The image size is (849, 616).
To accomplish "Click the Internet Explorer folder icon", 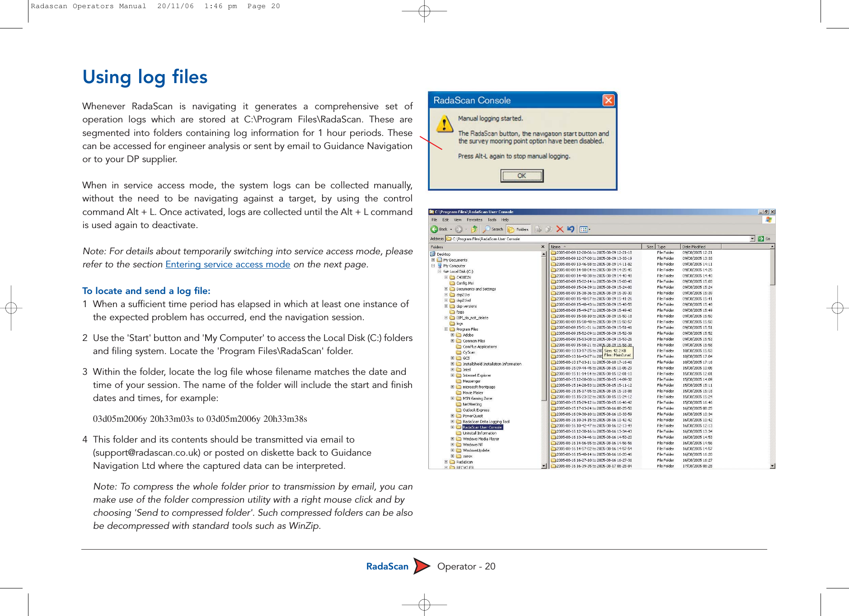I will pos(459,375).
